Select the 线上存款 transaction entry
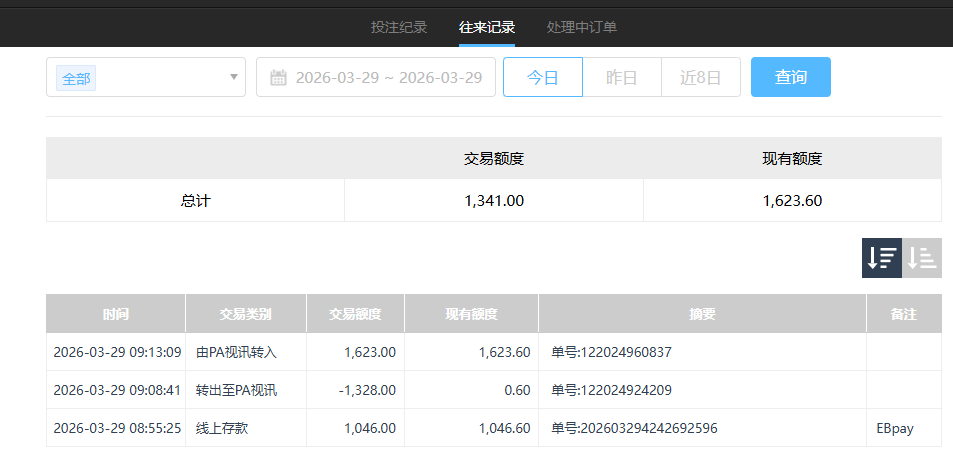This screenshot has width=953, height=449. click(x=223, y=428)
